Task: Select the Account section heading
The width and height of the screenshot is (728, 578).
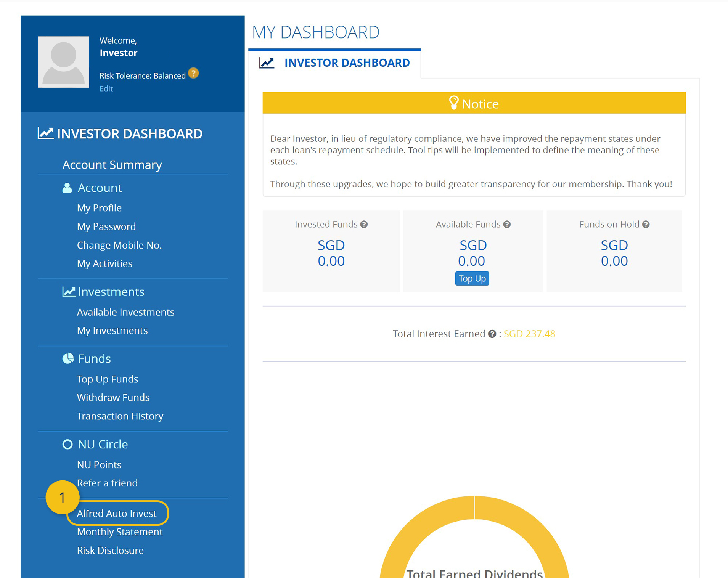Action: (100, 188)
